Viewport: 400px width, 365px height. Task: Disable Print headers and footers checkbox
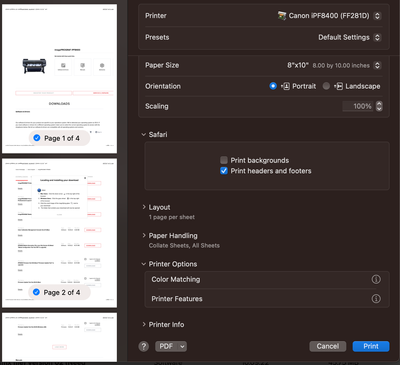pos(224,171)
